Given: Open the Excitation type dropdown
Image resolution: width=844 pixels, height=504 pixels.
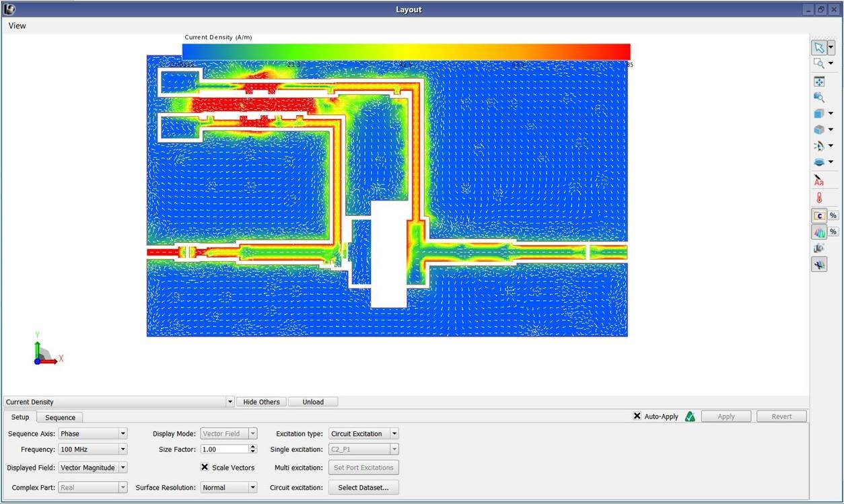Looking at the screenshot, I should pyautogui.click(x=363, y=434).
